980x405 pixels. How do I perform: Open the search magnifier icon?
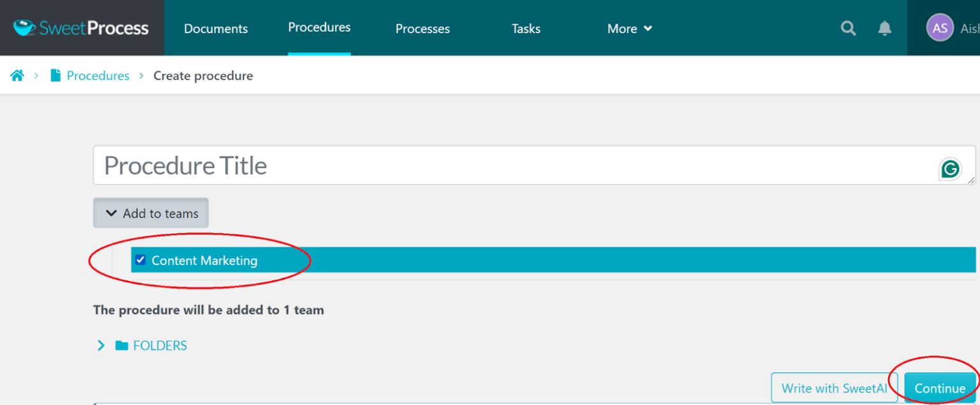coord(848,28)
